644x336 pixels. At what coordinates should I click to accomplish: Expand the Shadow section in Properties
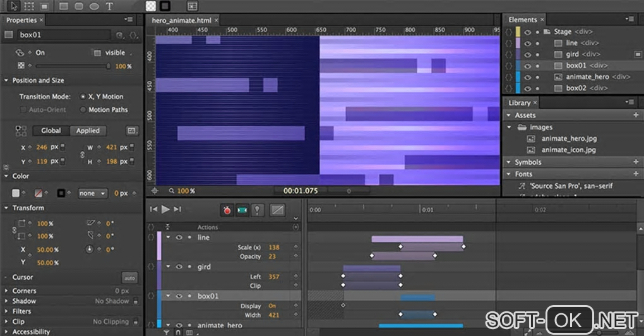click(6, 301)
